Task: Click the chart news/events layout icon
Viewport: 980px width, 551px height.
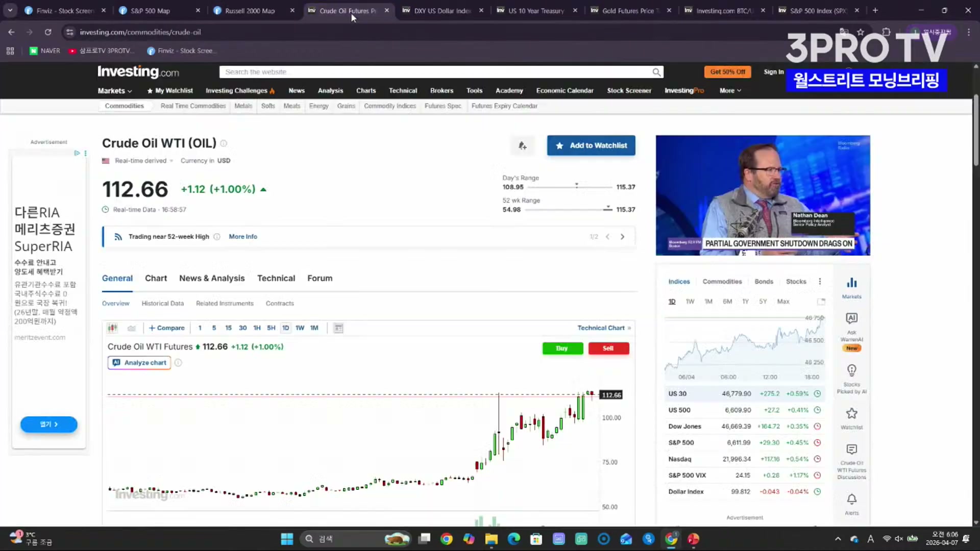Action: coord(338,328)
